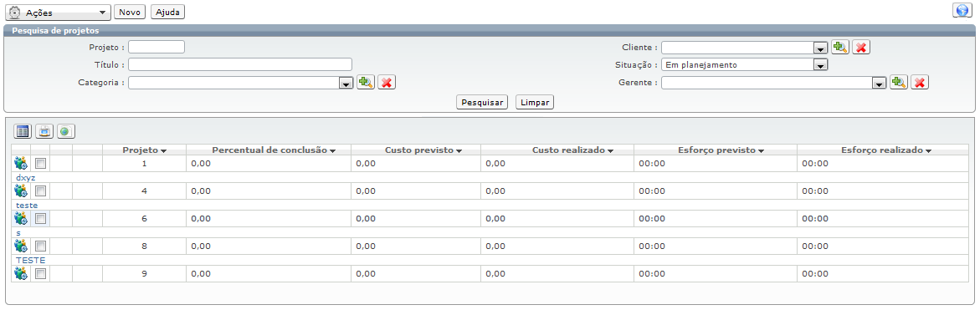Open the table columns view icon
Viewport: 980px width, 310px height.
(x=23, y=131)
